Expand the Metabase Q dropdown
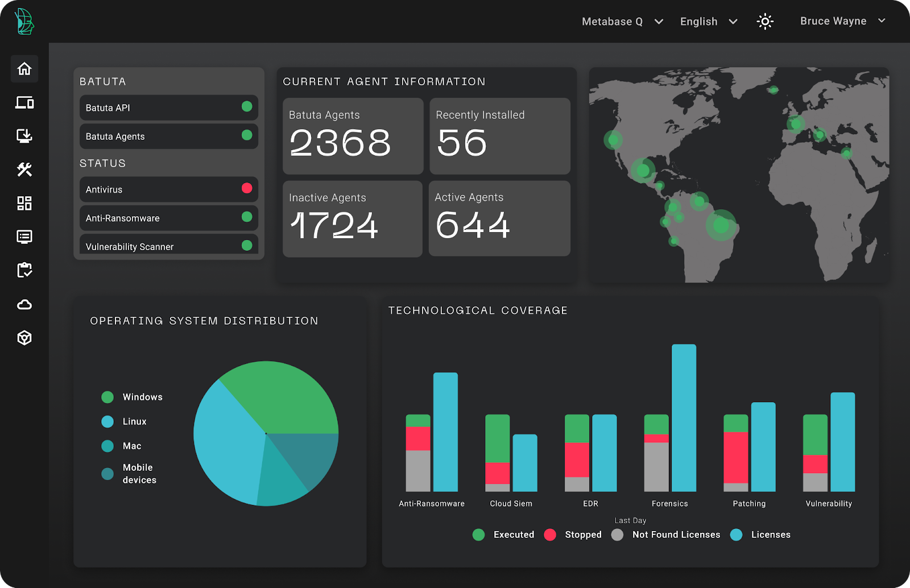The height and width of the screenshot is (588, 910). [622, 22]
